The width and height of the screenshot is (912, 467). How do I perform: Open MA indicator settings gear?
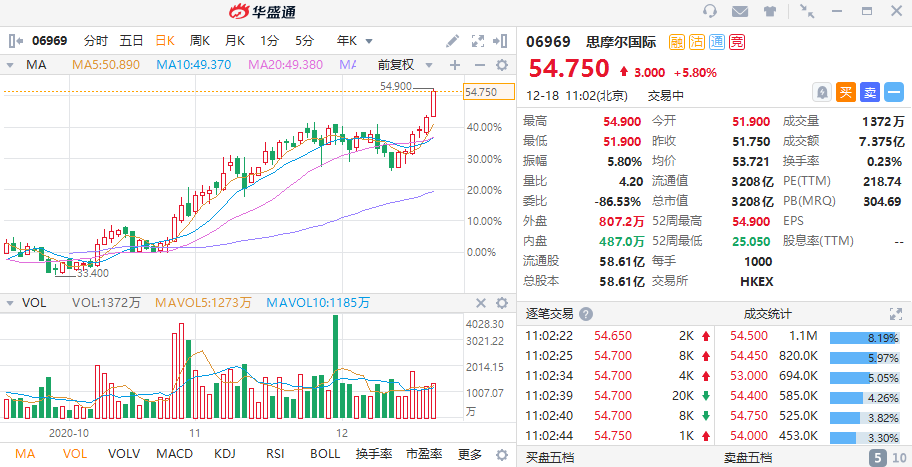coord(501,65)
